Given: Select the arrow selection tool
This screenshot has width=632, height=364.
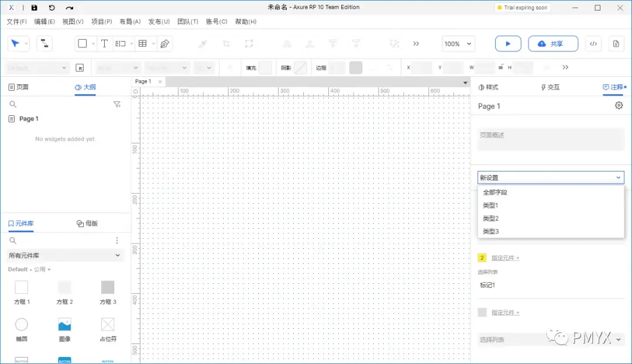Looking at the screenshot, I should pos(15,43).
